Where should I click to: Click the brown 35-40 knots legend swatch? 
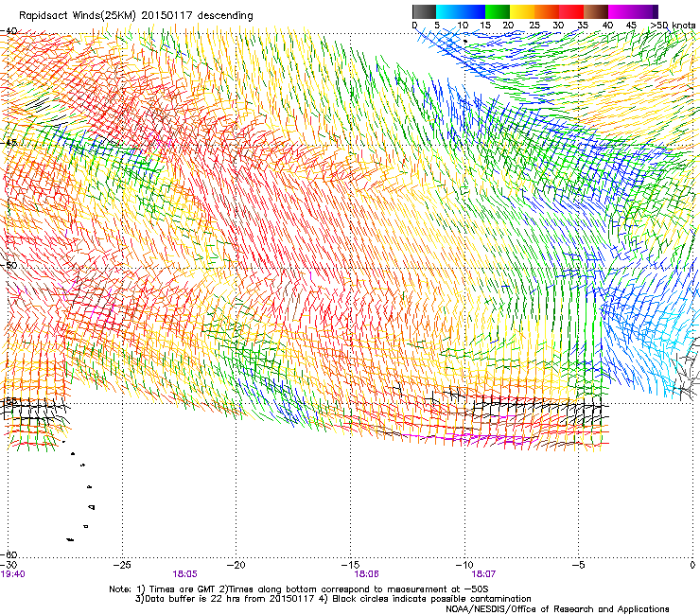pos(596,11)
